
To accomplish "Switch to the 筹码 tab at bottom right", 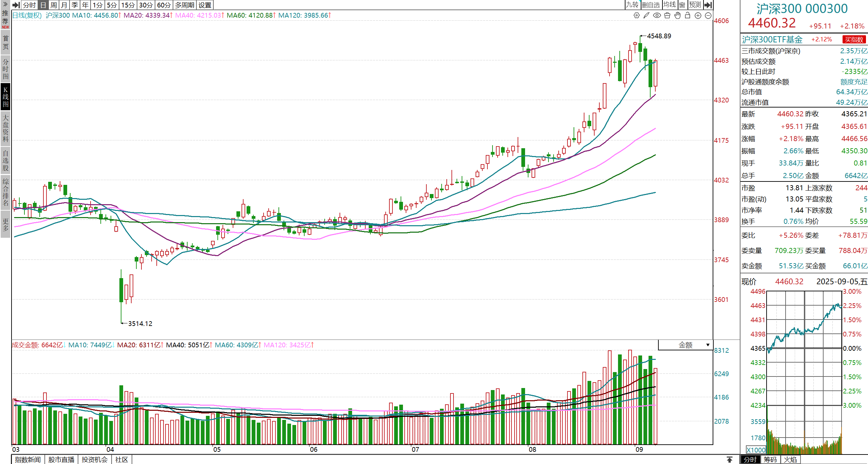I will click(770, 459).
